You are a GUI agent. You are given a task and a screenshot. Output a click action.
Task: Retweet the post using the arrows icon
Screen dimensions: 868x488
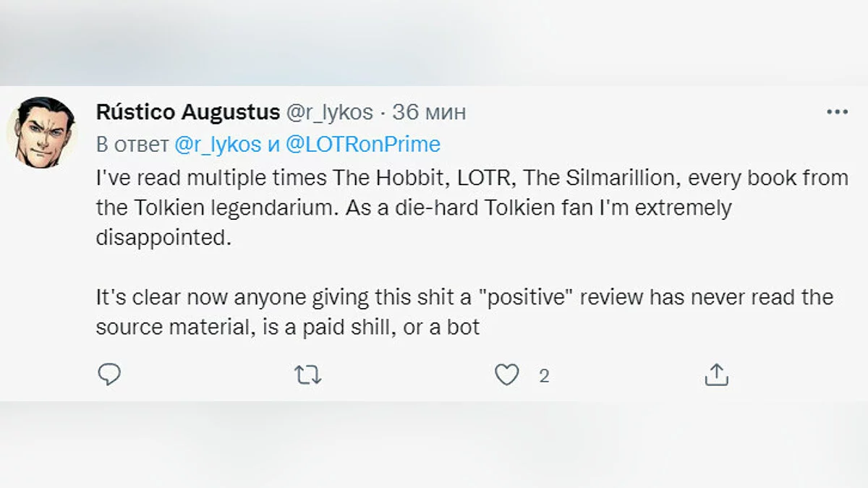[308, 374]
